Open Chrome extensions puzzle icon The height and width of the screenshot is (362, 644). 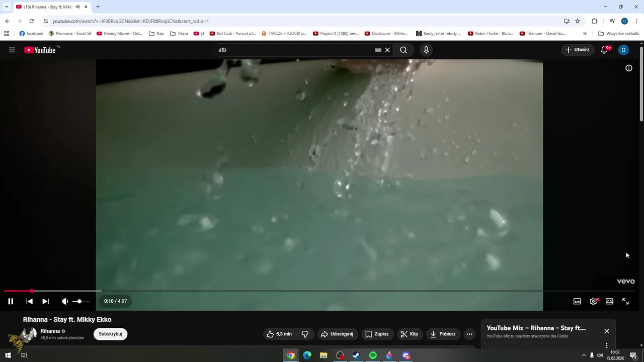click(594, 21)
